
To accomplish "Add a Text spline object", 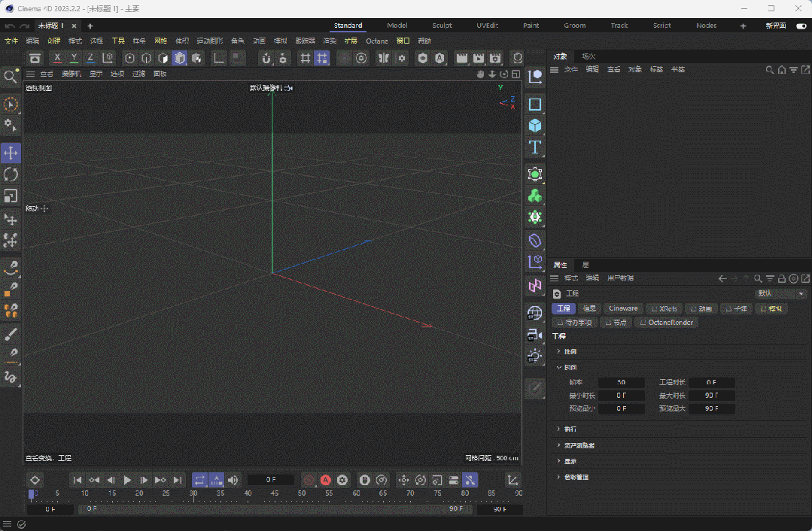I will tap(535, 147).
